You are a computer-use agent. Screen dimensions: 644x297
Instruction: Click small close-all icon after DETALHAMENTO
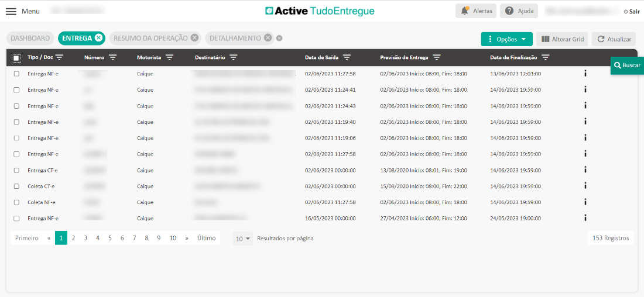(279, 38)
